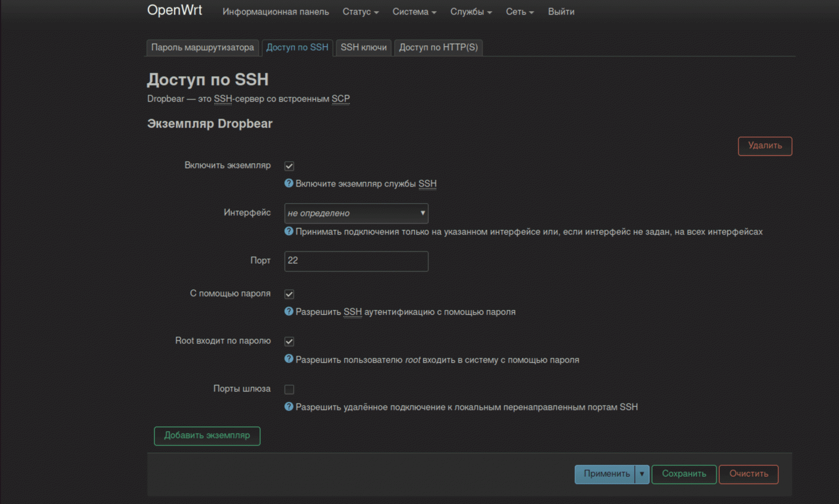Image resolution: width=839 pixels, height=504 pixels.
Task: Expand the arrow next to Применить button
Action: (642, 474)
